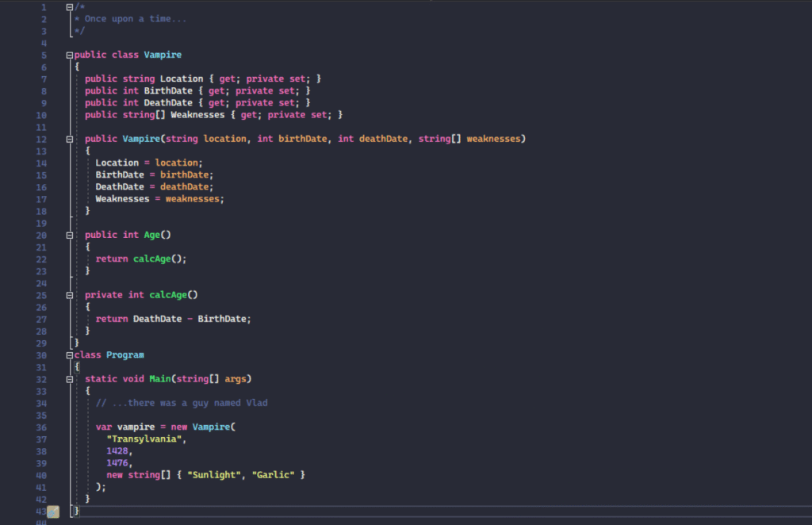The width and height of the screenshot is (812, 525).
Task: Collapse the private int calcAge() method
Action: pos(70,296)
